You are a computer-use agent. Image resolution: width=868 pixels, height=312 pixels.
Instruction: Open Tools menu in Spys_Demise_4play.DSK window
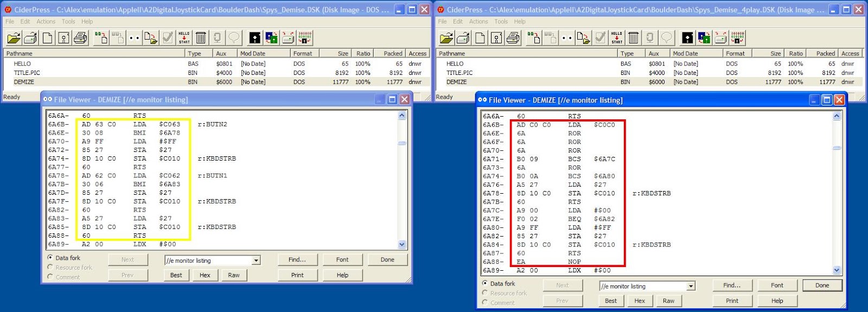501,22
